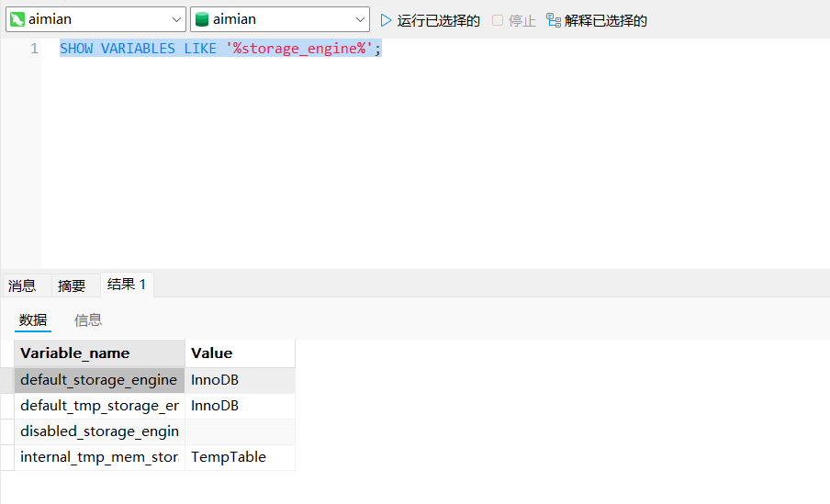Screen dimensions: 830x504
Task: Expand the database dropdown arrow
Action: pos(361,19)
